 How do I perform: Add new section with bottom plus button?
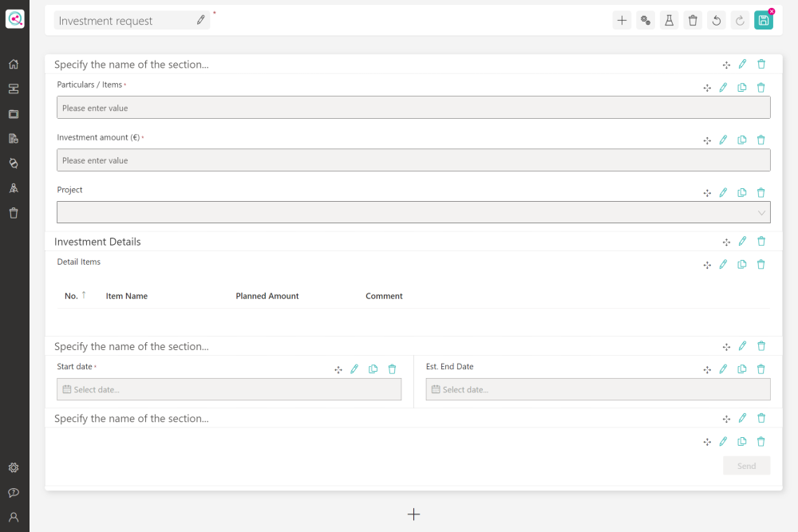pyautogui.click(x=413, y=514)
